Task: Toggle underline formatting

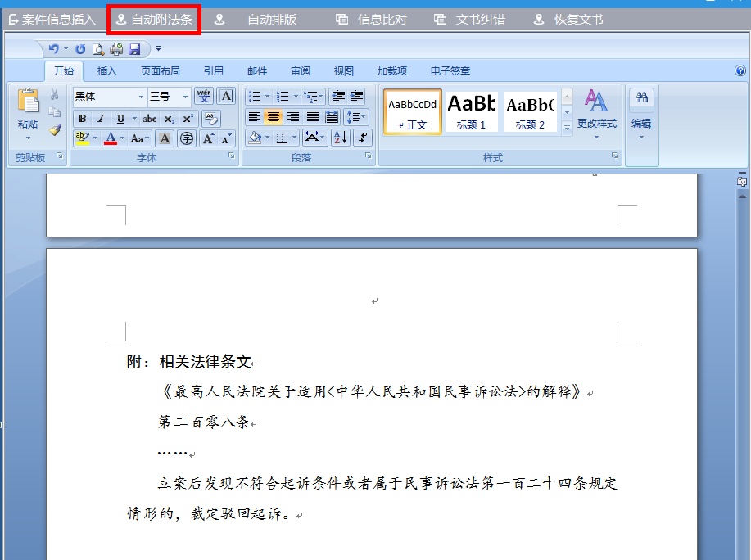Action: pos(120,118)
